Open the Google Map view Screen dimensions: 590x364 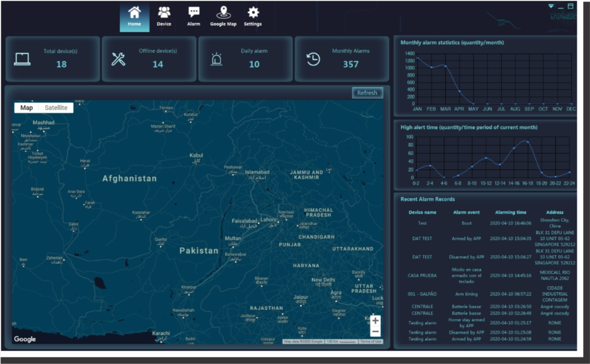click(x=223, y=16)
